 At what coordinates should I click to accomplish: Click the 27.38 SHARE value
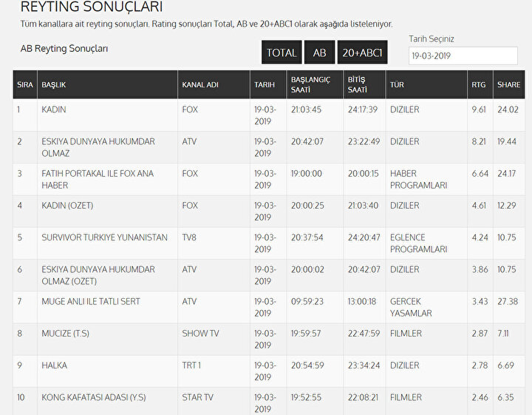click(x=508, y=302)
